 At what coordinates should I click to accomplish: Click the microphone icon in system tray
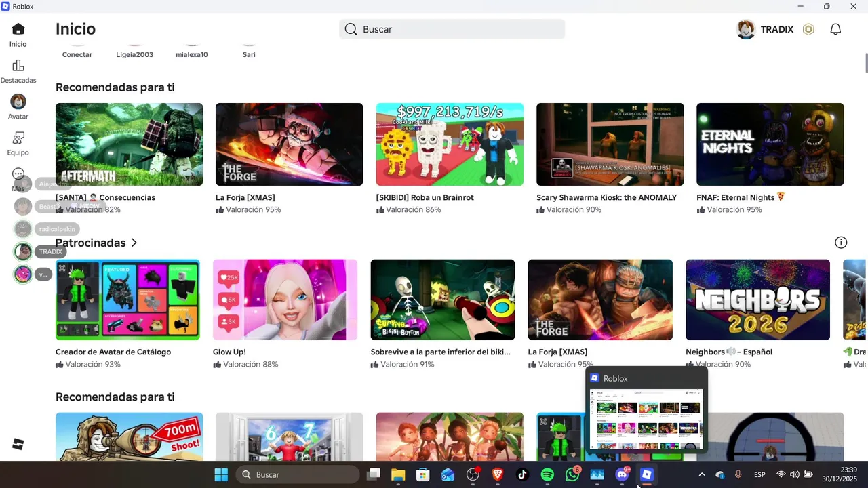pos(738,474)
